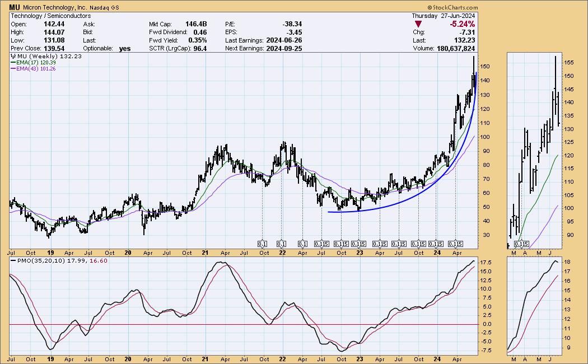Viewport: 588px width, 364px height.
Task: Click the 18 label on the zoomed PMO panel
Action: pyautogui.click(x=568, y=262)
